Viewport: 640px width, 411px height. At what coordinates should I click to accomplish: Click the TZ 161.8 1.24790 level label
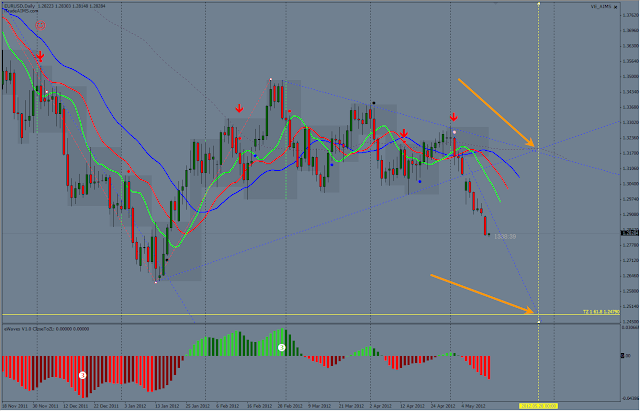[x=601, y=312]
